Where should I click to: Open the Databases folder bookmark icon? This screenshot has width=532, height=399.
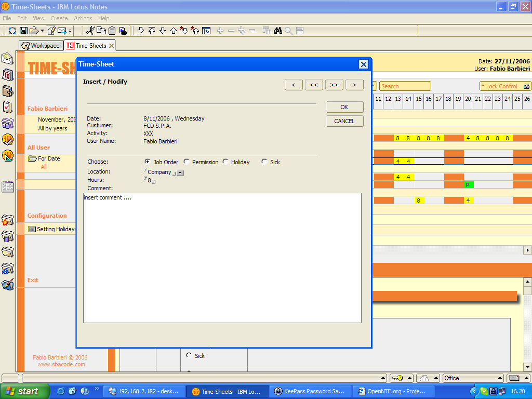(x=7, y=236)
